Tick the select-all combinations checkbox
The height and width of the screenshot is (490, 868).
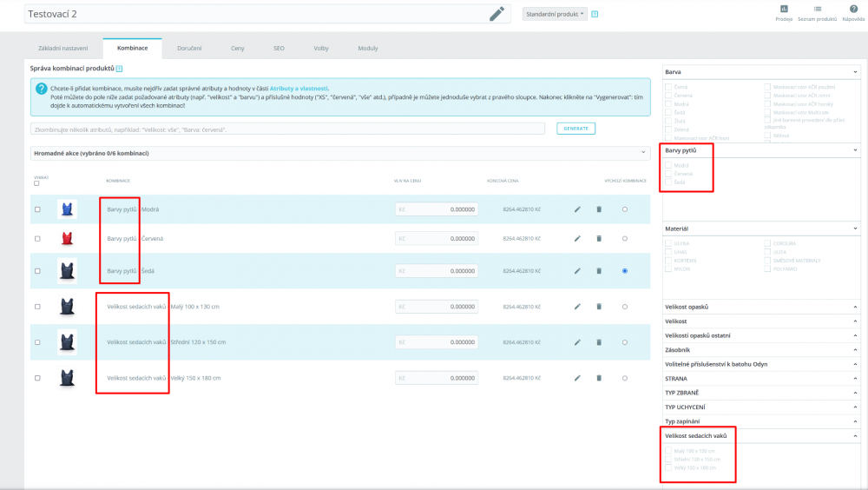point(36,183)
